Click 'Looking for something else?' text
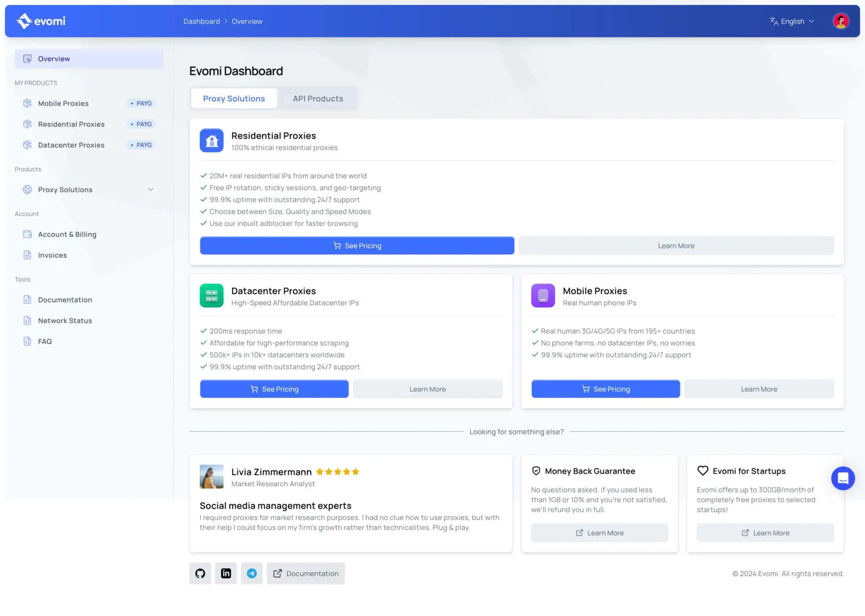This screenshot has width=865, height=616. click(517, 431)
